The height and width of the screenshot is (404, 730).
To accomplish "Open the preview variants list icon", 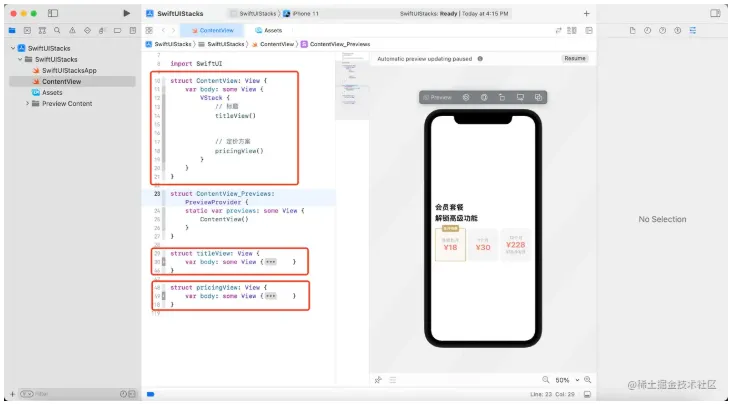I will (393, 380).
